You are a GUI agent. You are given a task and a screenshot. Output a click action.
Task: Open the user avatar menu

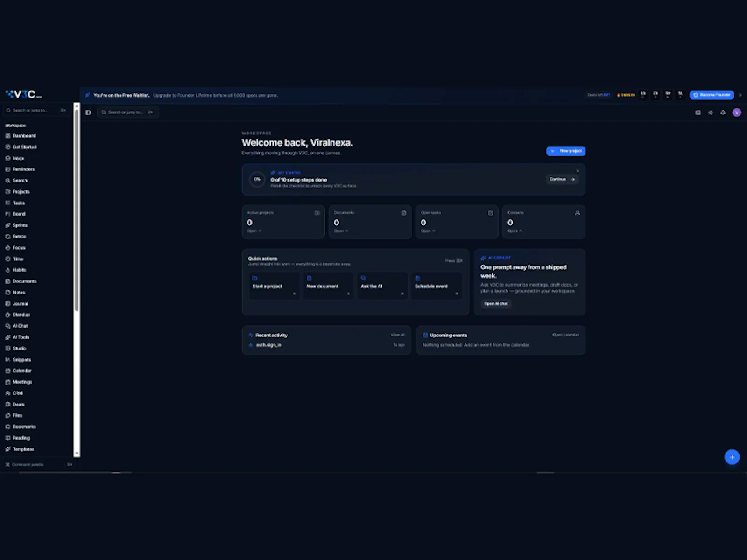737,112
